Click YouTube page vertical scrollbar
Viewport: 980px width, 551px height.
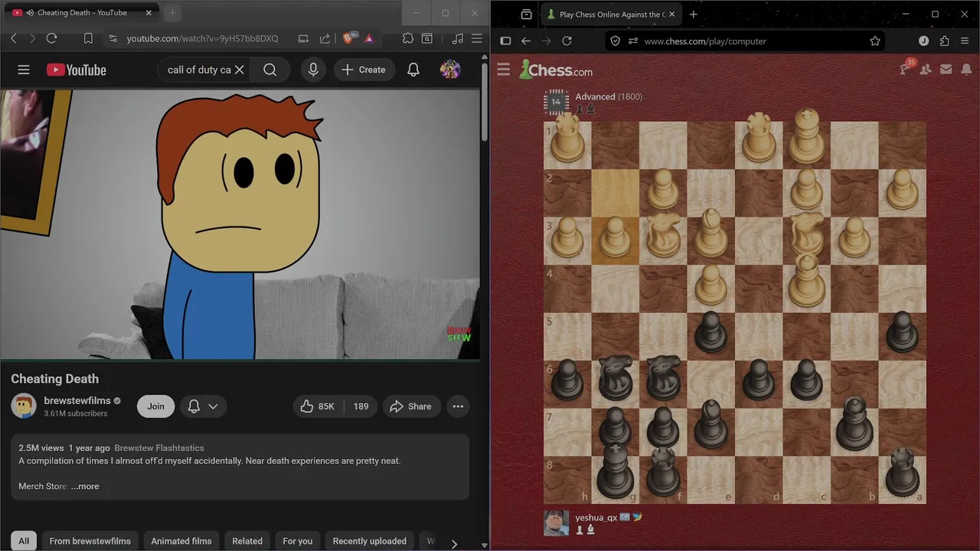click(485, 103)
